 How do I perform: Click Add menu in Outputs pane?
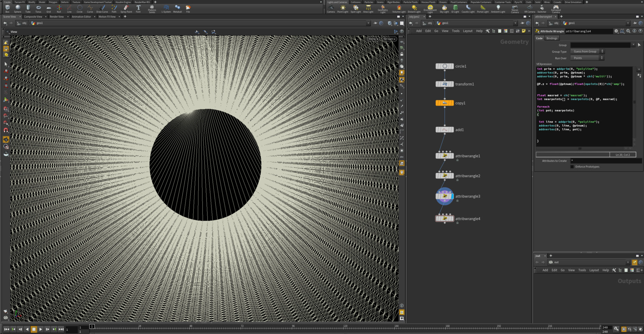pos(545,270)
